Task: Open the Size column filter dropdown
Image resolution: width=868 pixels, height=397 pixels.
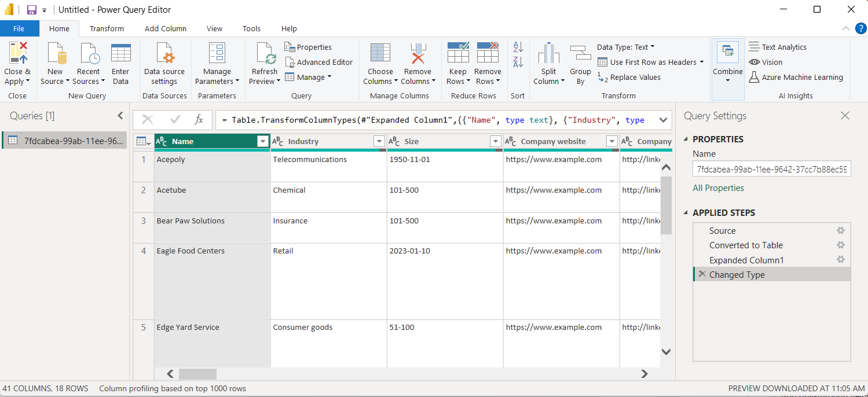Action: click(x=496, y=141)
